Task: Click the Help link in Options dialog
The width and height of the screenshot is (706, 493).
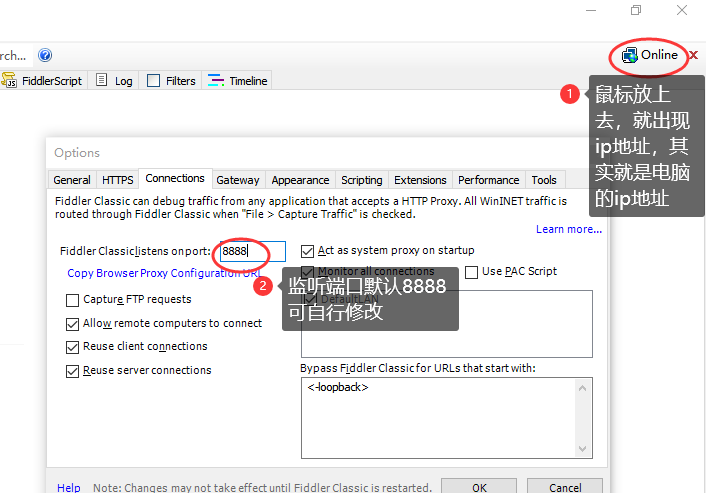Action: coord(68,488)
